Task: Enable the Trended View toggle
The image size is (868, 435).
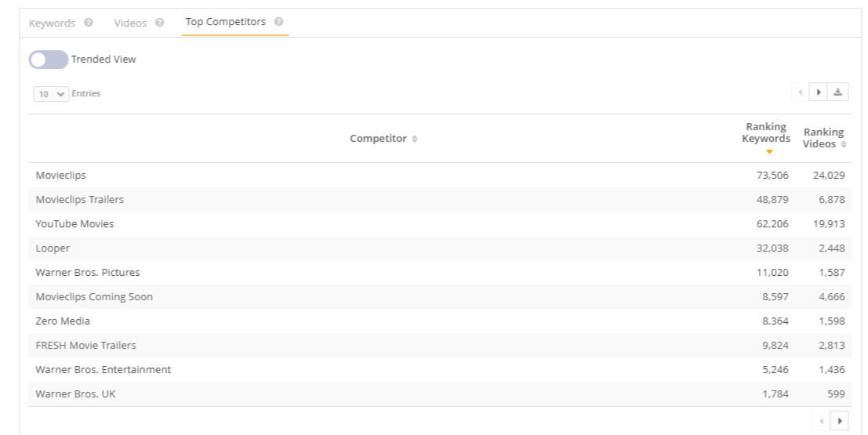Action: [x=49, y=60]
